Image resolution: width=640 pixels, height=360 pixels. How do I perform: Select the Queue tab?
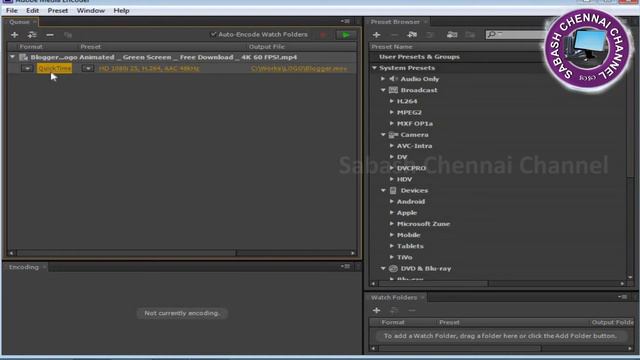click(19, 22)
